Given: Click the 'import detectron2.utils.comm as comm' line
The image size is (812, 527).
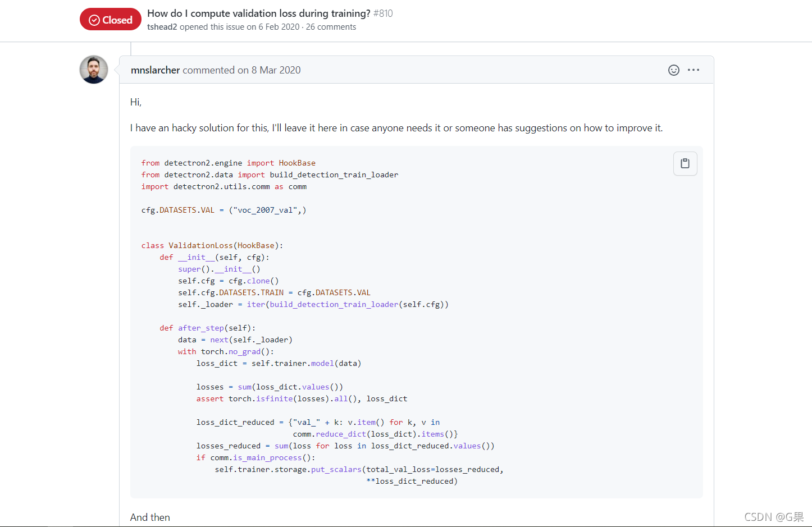Looking at the screenshot, I should (224, 186).
